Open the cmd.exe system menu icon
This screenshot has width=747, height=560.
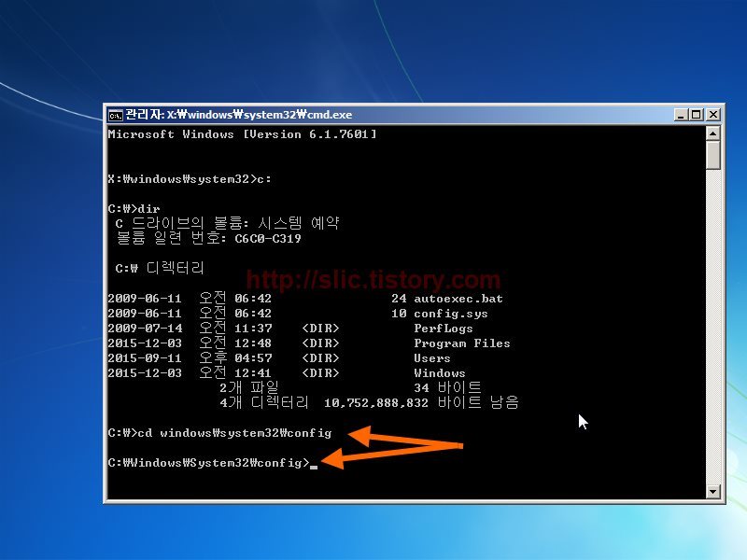(115, 115)
